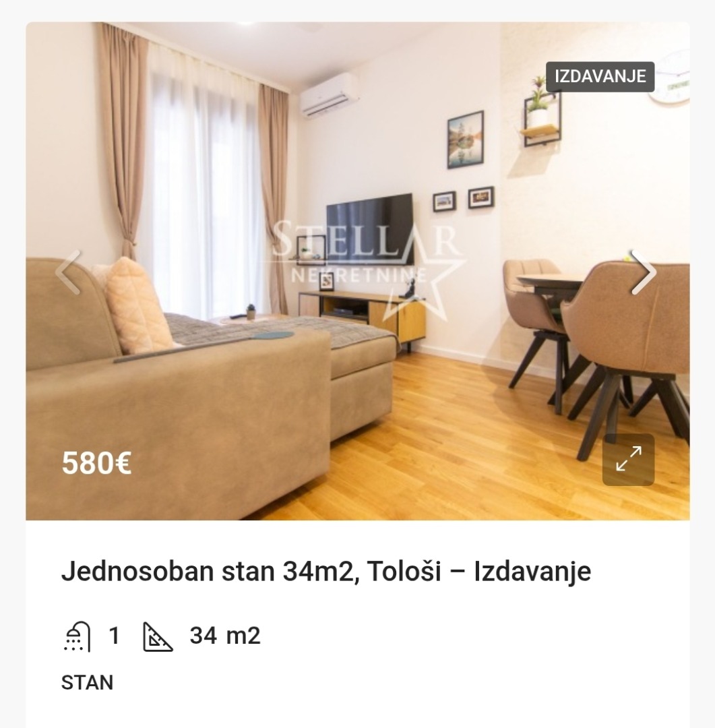The image size is (715, 728).
Task: Select the IZDAVANJE badge
Action: [600, 77]
